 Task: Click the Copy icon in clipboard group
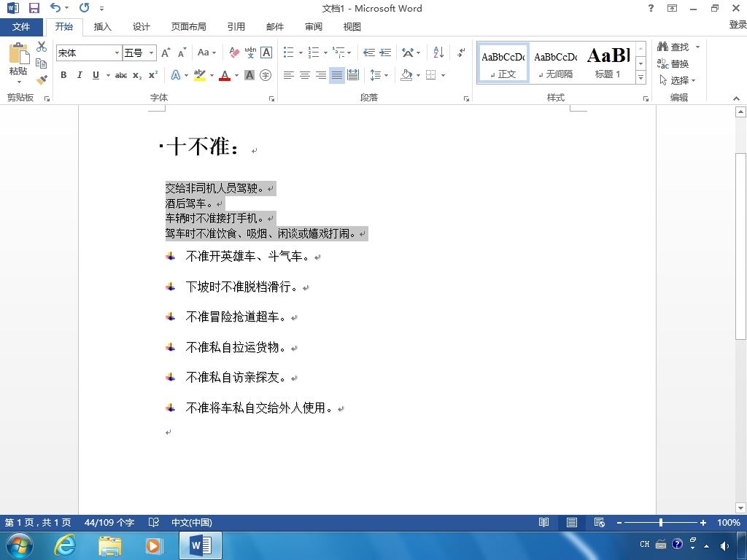[x=42, y=63]
